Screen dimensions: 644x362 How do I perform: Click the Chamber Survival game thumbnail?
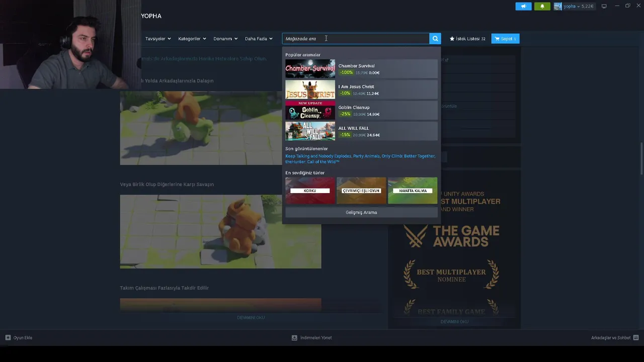coord(310,69)
